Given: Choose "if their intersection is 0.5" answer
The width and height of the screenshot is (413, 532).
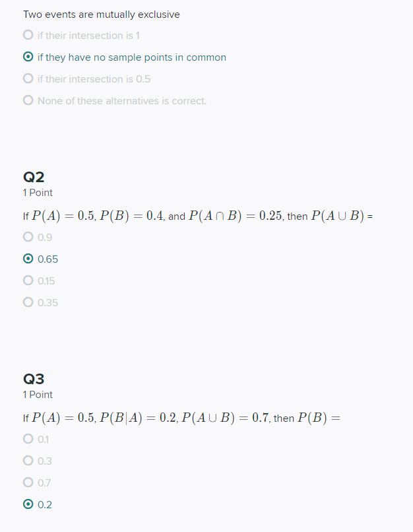Looking at the screenshot, I should tap(28, 79).
